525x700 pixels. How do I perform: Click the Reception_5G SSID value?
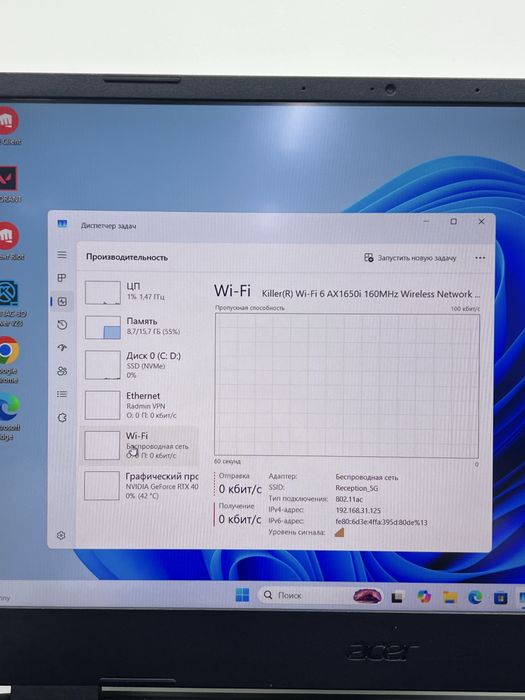357,488
